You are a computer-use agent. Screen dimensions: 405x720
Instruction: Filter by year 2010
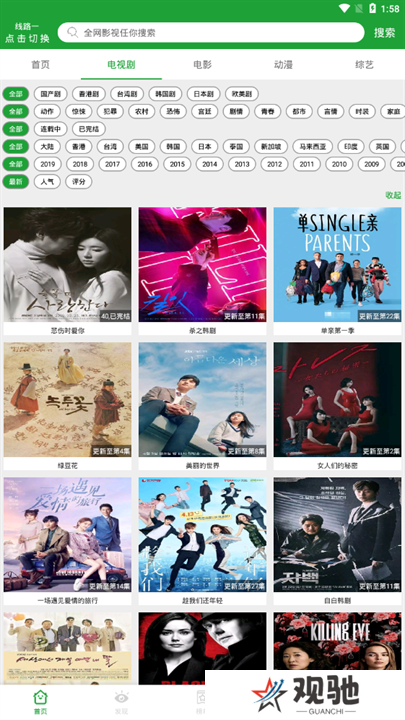[339, 164]
